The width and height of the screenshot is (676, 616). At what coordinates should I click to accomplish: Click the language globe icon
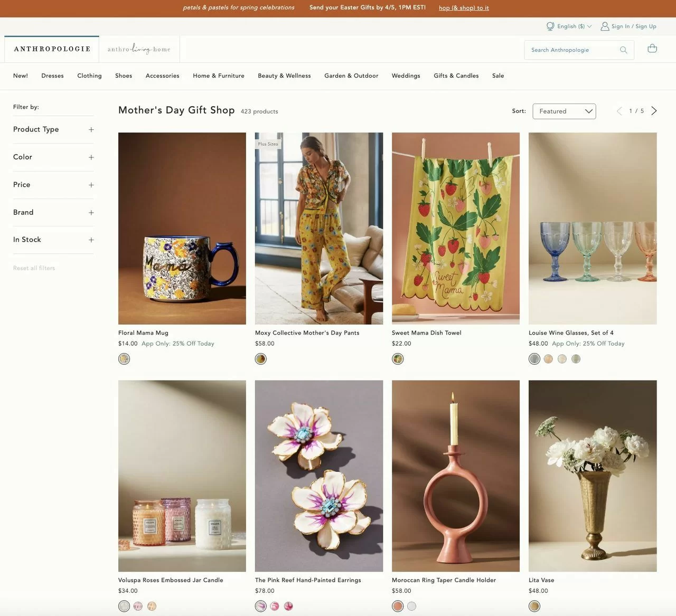pyautogui.click(x=550, y=26)
